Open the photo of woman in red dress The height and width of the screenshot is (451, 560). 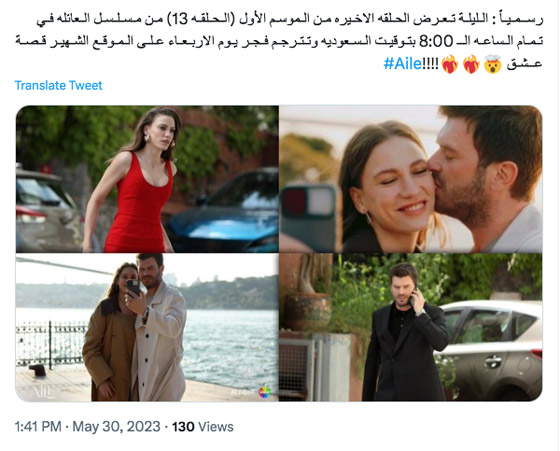pyautogui.click(x=147, y=179)
